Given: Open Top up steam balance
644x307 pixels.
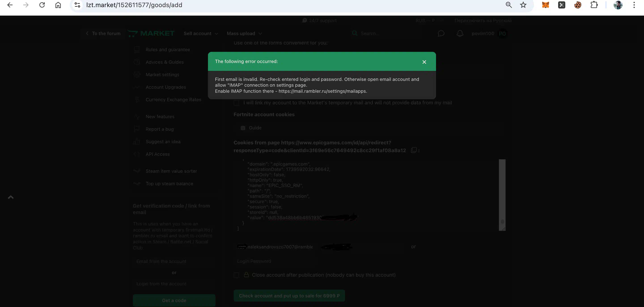Looking at the screenshot, I should pyautogui.click(x=169, y=184).
